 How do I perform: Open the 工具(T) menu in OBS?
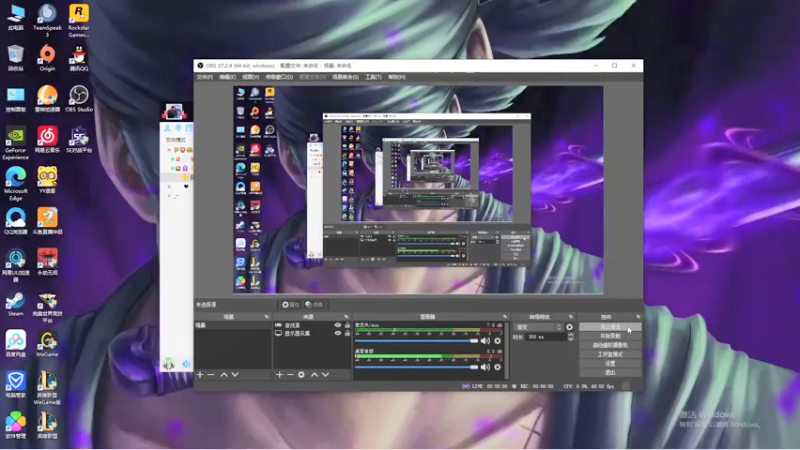[x=373, y=77]
